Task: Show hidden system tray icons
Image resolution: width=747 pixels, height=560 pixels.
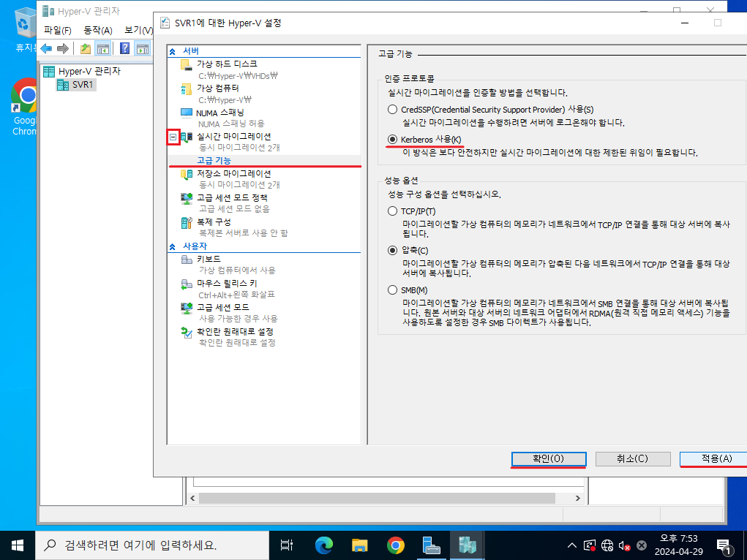Action: point(572,545)
